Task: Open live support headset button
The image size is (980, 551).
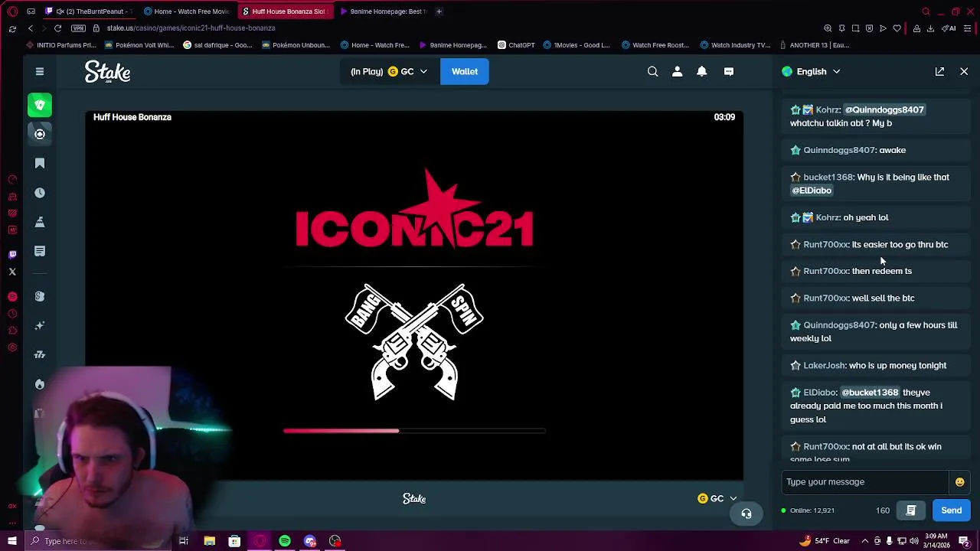Action: point(746,514)
